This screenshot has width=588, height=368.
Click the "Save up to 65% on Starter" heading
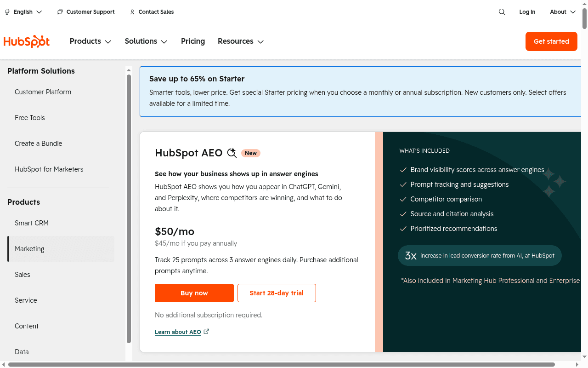point(197,79)
